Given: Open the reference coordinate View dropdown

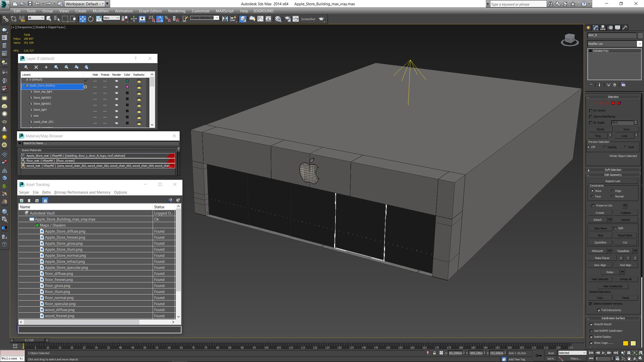Looking at the screenshot, I should 111,18.
